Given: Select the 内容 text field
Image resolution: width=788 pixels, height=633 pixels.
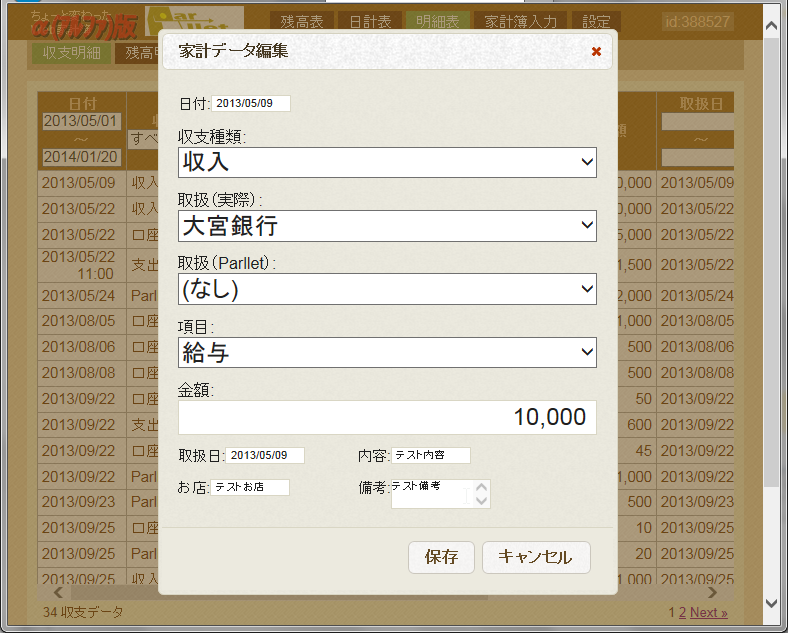Looking at the screenshot, I should [430, 455].
